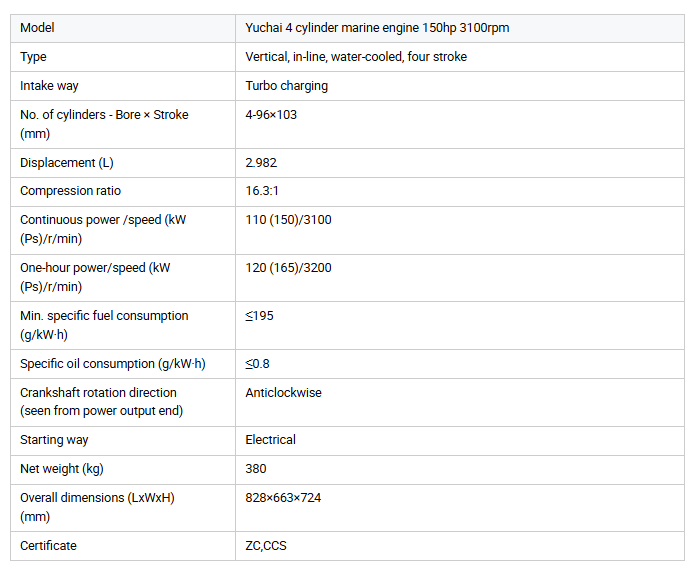
Task: Click the 'Turbo charging' value cell
Action: pos(286,86)
